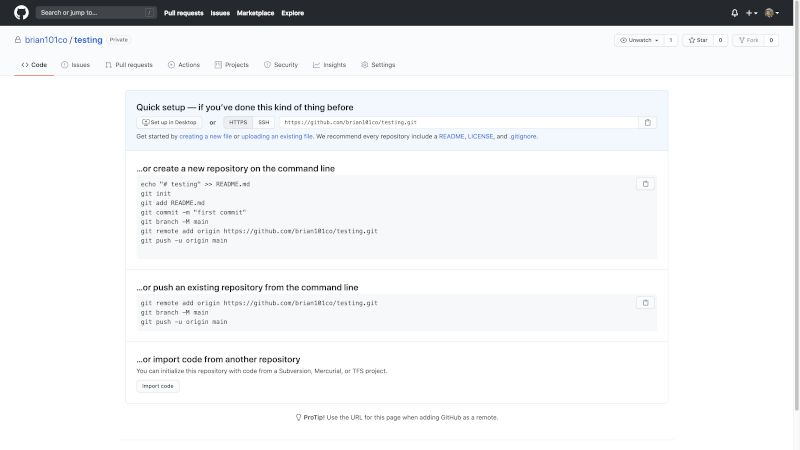Click the 'git init' command line
This screenshot has height=450, width=800.
pos(156,193)
